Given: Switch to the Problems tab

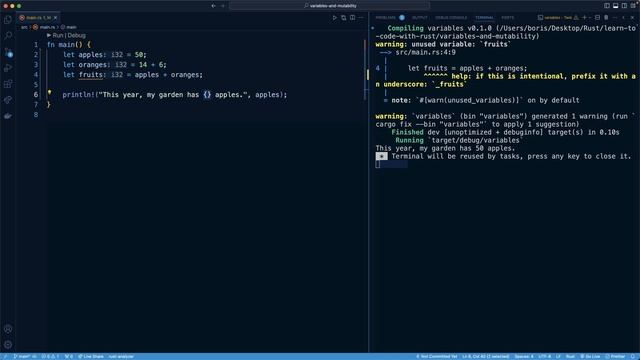Looking at the screenshot, I should pos(386,18).
